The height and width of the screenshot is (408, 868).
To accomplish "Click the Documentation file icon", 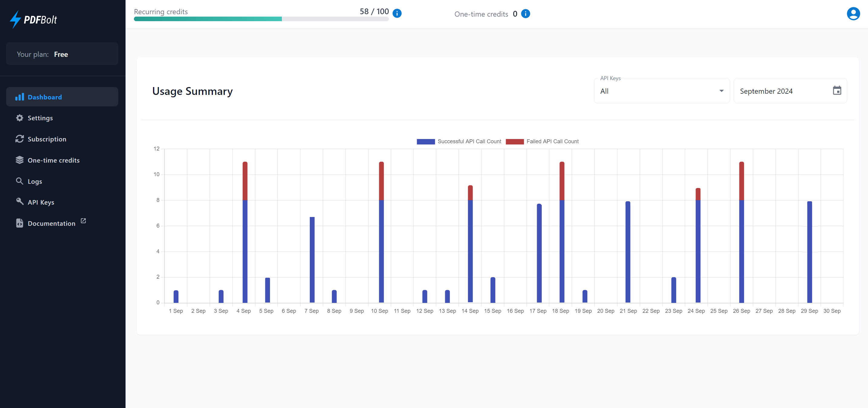I will 20,223.
